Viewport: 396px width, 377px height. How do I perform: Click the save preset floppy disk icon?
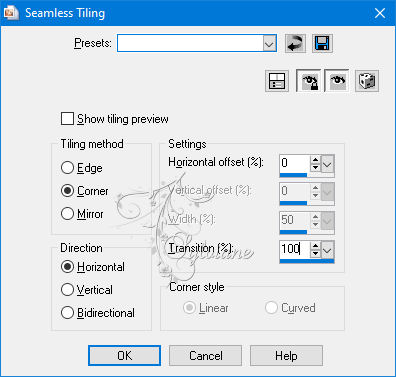(x=322, y=43)
